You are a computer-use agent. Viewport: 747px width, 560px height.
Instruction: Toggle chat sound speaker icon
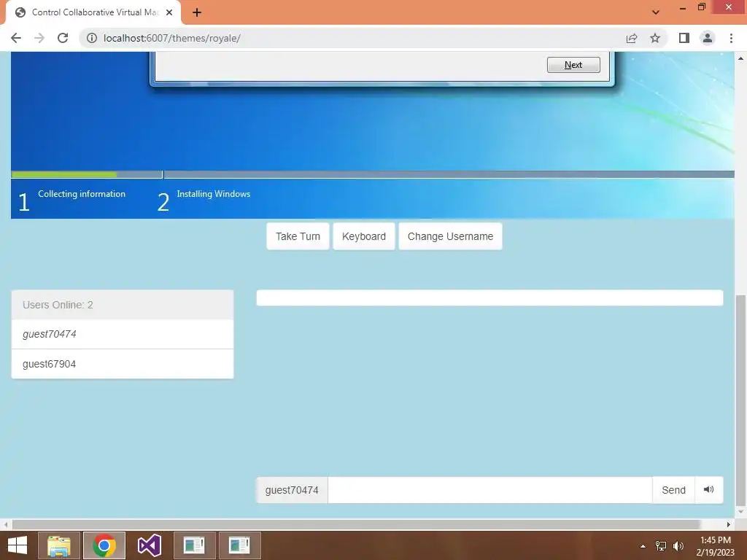click(x=709, y=489)
